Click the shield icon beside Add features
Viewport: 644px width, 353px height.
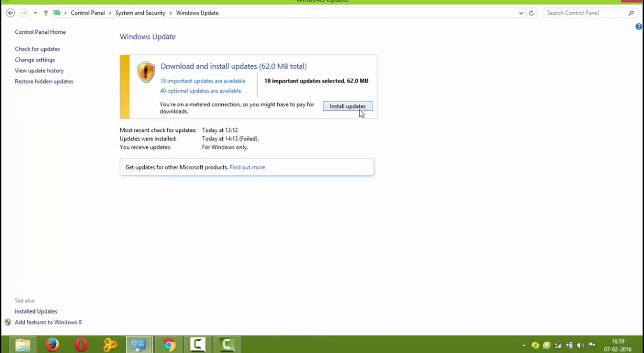[x=8, y=322]
